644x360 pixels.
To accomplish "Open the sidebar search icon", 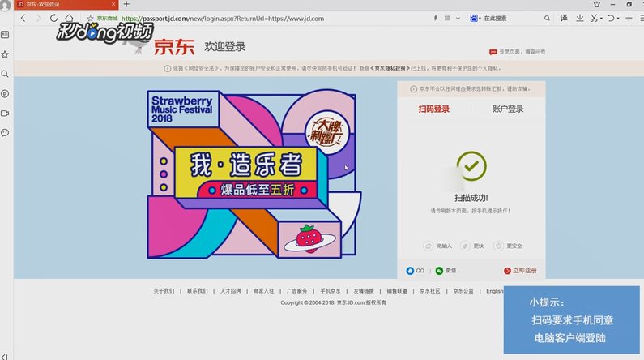I will 5,74.
